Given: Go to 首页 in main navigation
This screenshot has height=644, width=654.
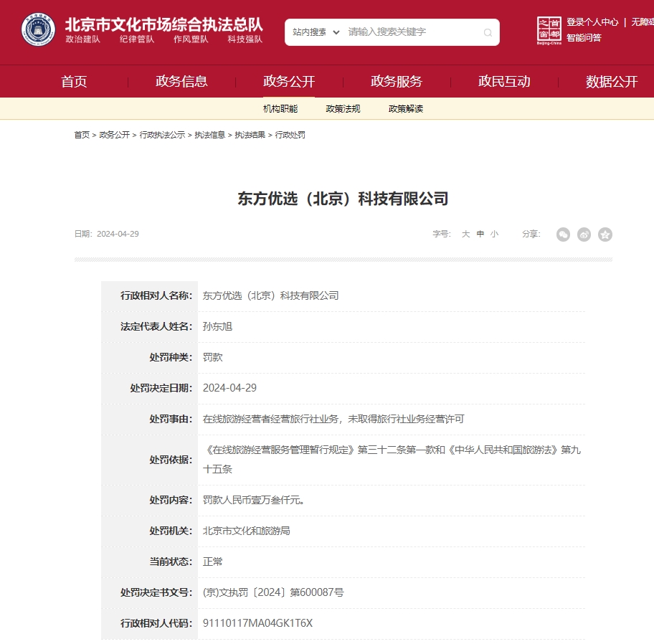Looking at the screenshot, I should pos(75,81).
